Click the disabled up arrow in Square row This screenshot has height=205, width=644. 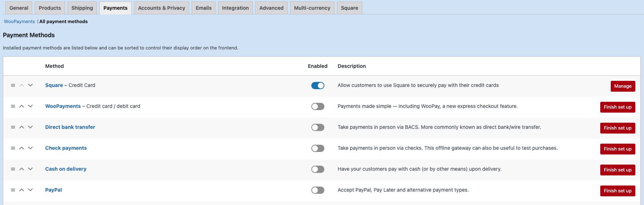click(x=22, y=86)
